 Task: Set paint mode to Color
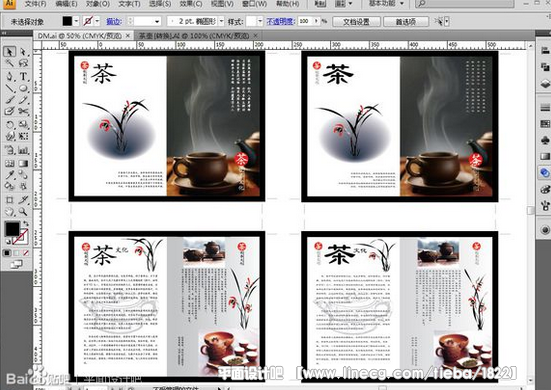(x=7, y=253)
